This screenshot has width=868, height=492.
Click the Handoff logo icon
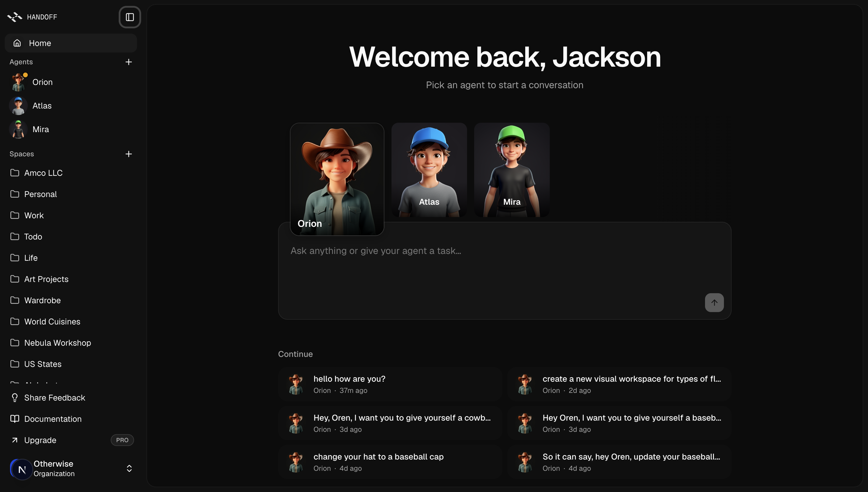coord(15,17)
